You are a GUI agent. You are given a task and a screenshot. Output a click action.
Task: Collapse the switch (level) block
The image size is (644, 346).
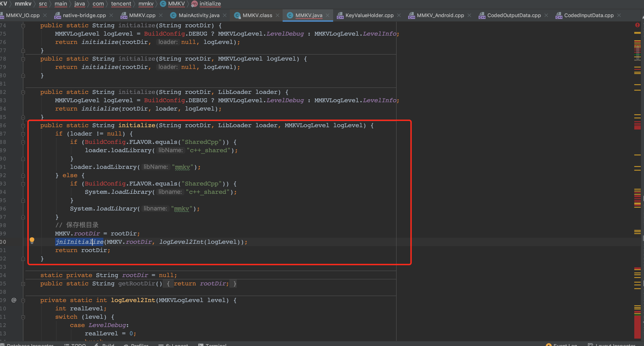(23, 317)
